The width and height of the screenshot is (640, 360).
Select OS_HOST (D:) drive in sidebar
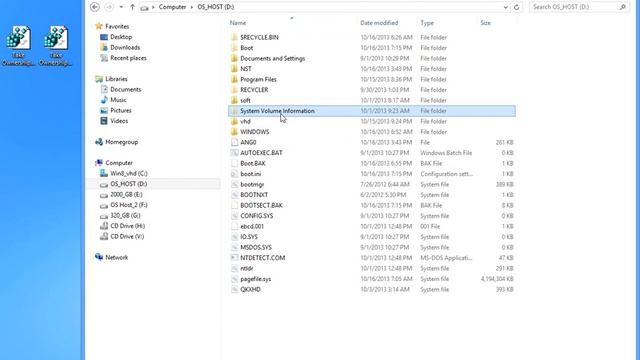(129, 184)
